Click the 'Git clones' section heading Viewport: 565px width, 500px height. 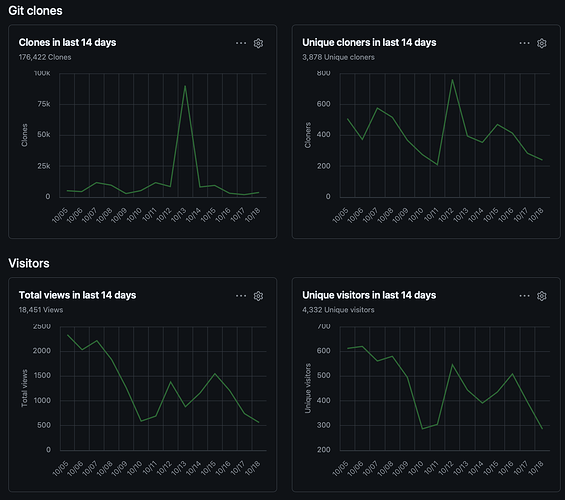[x=35, y=11]
